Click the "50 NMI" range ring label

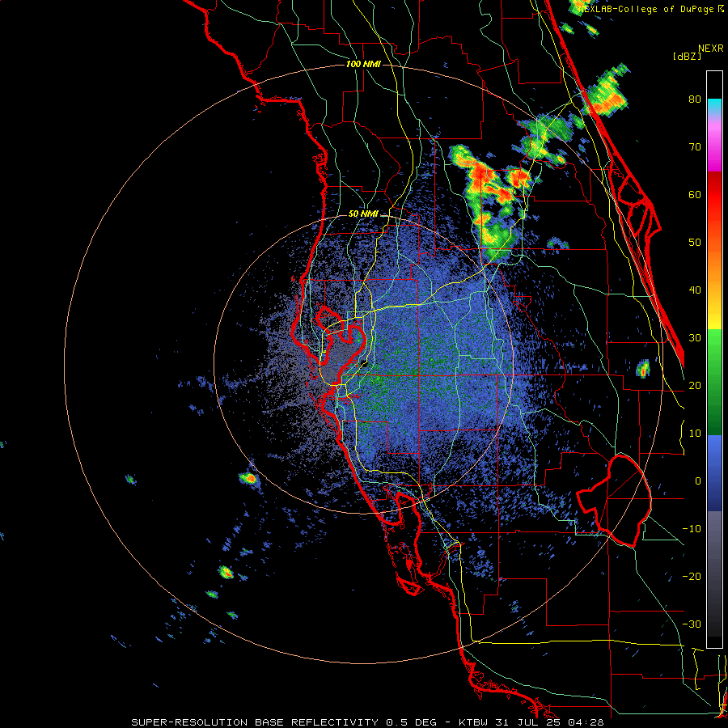pyautogui.click(x=363, y=214)
